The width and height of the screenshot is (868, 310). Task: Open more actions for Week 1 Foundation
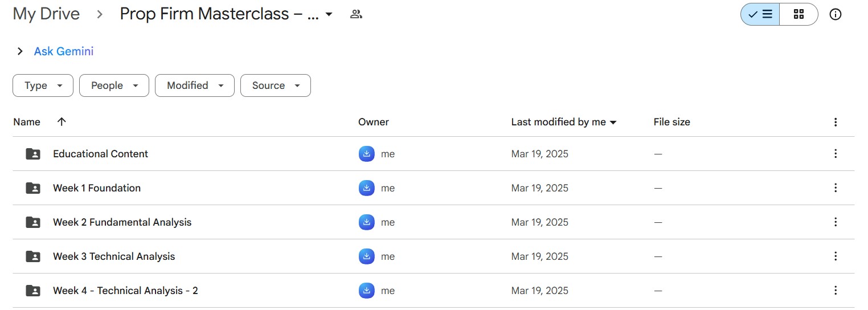(835, 188)
